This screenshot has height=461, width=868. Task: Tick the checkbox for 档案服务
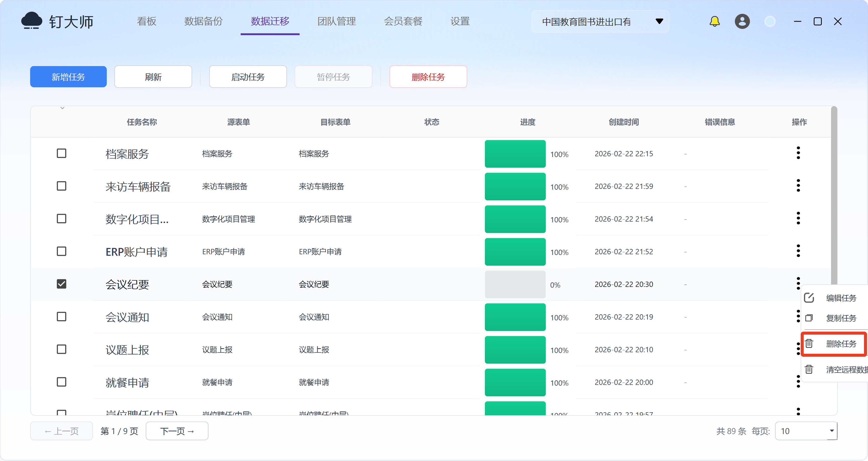[x=61, y=153]
